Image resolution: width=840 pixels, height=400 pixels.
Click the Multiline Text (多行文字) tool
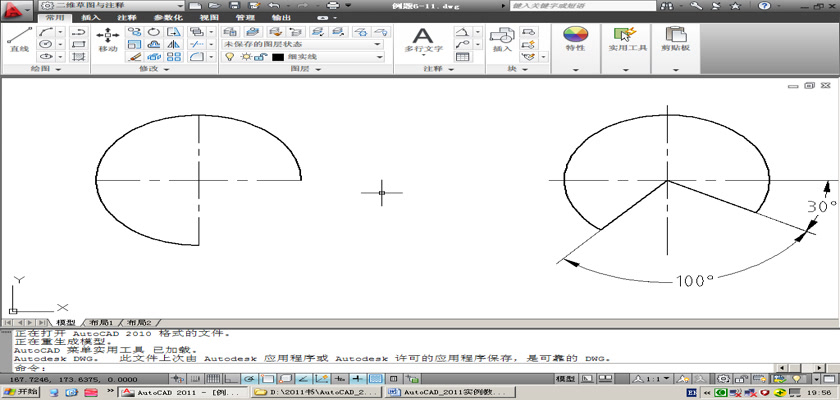423,40
